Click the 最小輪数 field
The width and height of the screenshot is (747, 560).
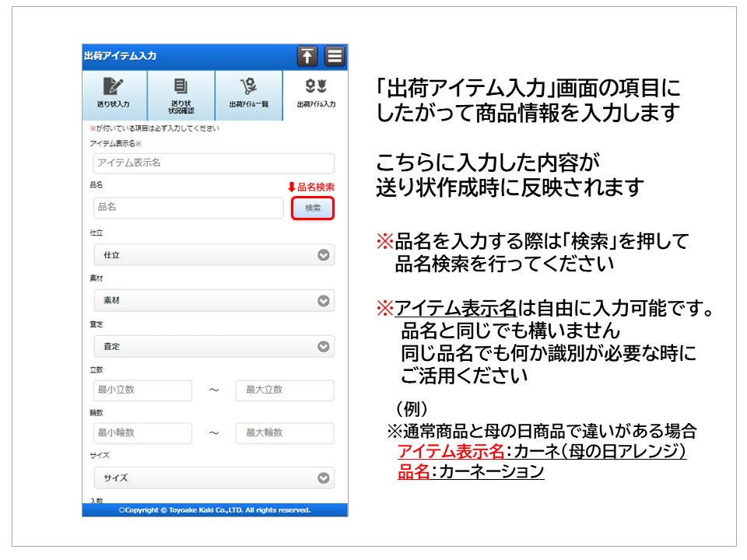[x=142, y=433]
